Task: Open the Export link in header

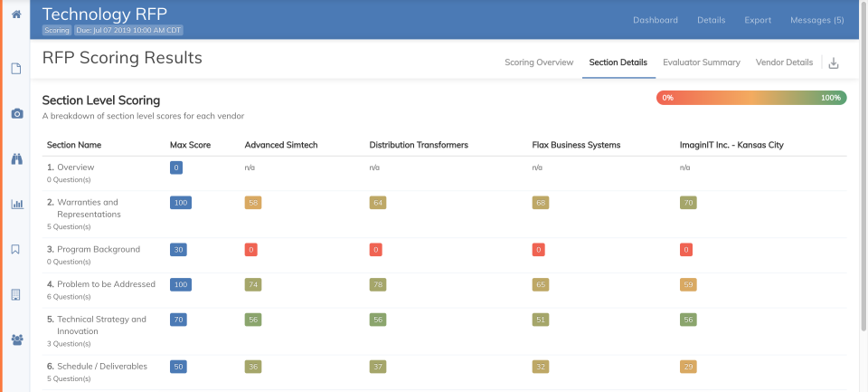Action: pos(758,20)
